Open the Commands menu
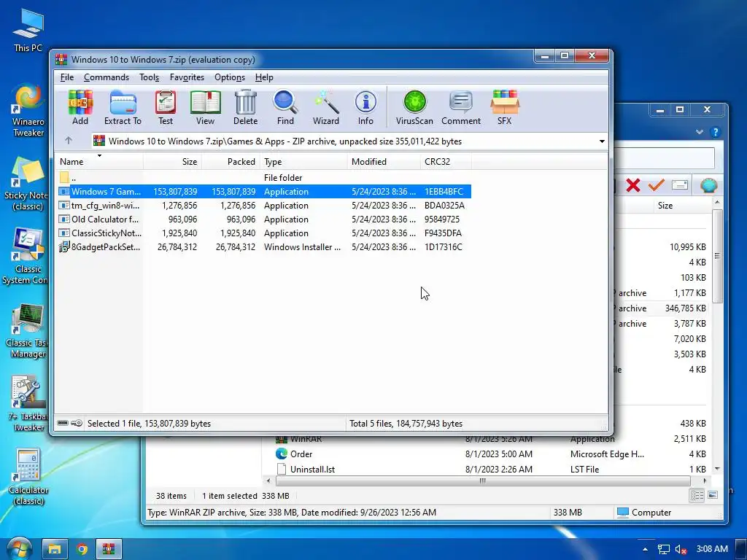Viewport: 747px width, 560px height. click(x=107, y=77)
